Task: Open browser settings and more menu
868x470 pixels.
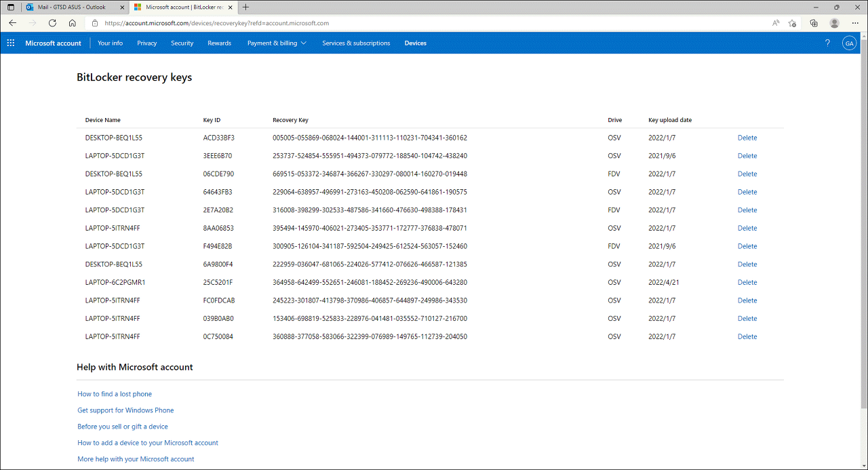Action: 854,23
